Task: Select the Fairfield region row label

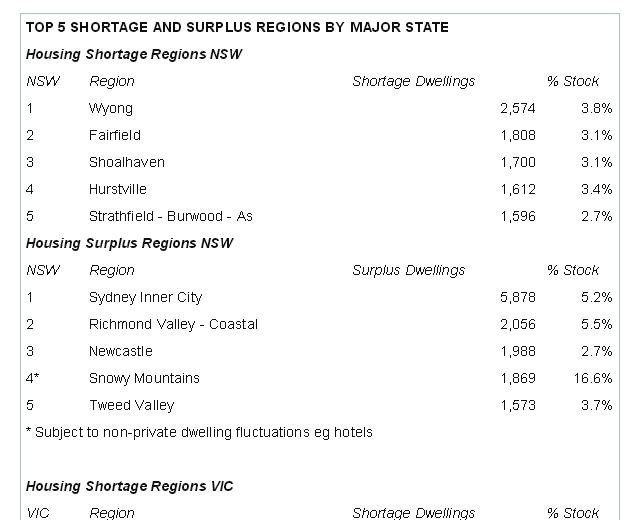Action: tap(114, 135)
